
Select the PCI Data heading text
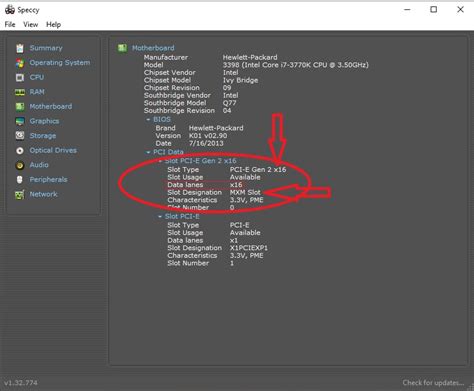(x=168, y=152)
